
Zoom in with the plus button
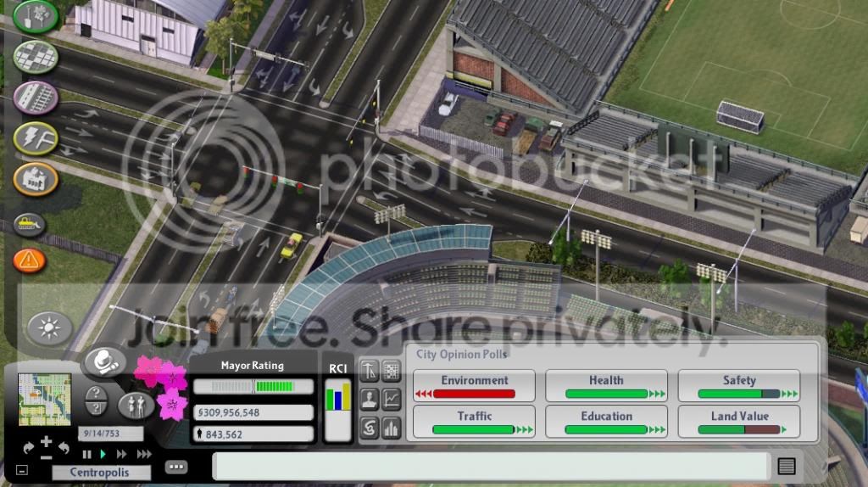point(47,441)
